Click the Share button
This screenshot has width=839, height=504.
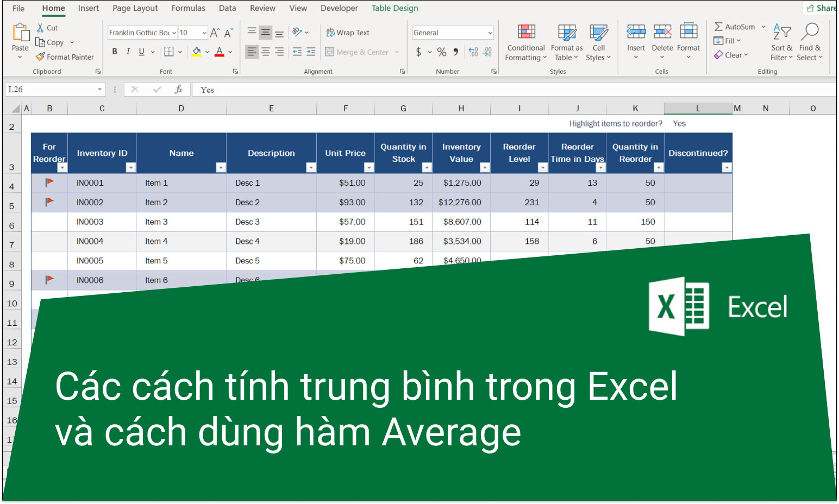(x=821, y=8)
